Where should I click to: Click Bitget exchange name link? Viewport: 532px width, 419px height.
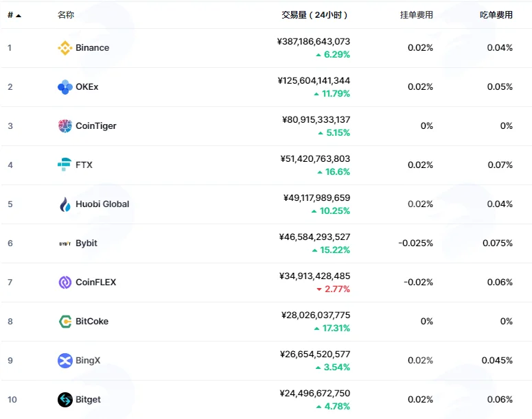point(88,400)
